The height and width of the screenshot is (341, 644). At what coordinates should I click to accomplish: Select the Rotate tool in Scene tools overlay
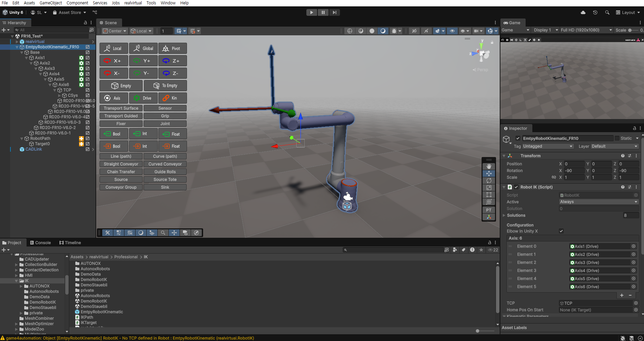(x=489, y=181)
